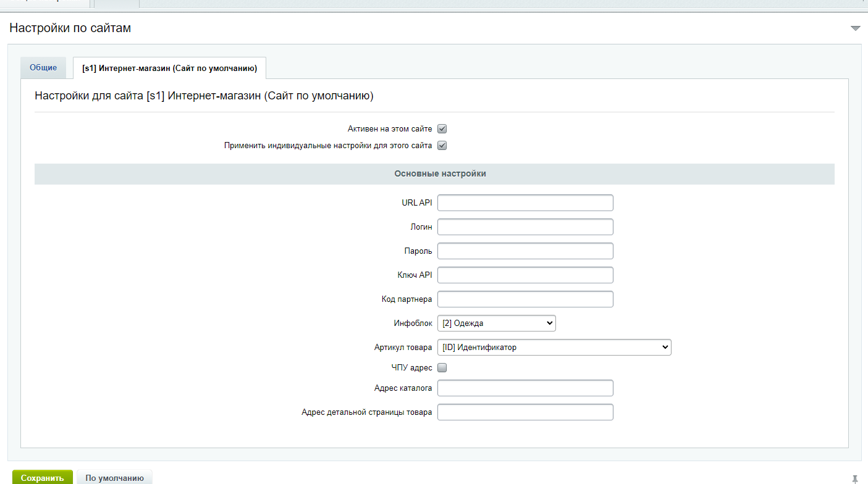Pin the bottom button panel

[855, 478]
